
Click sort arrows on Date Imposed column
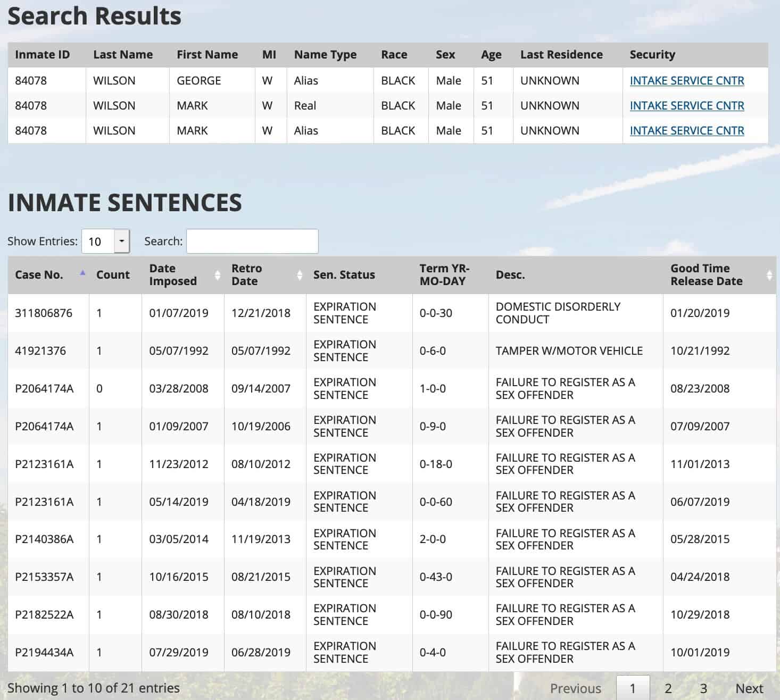click(x=217, y=275)
